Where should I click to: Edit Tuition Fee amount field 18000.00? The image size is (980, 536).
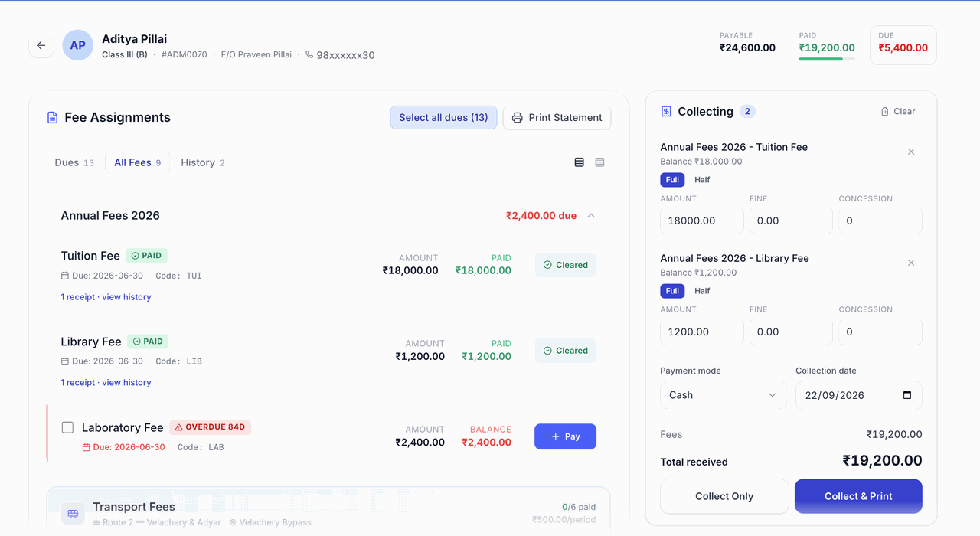tap(702, 221)
